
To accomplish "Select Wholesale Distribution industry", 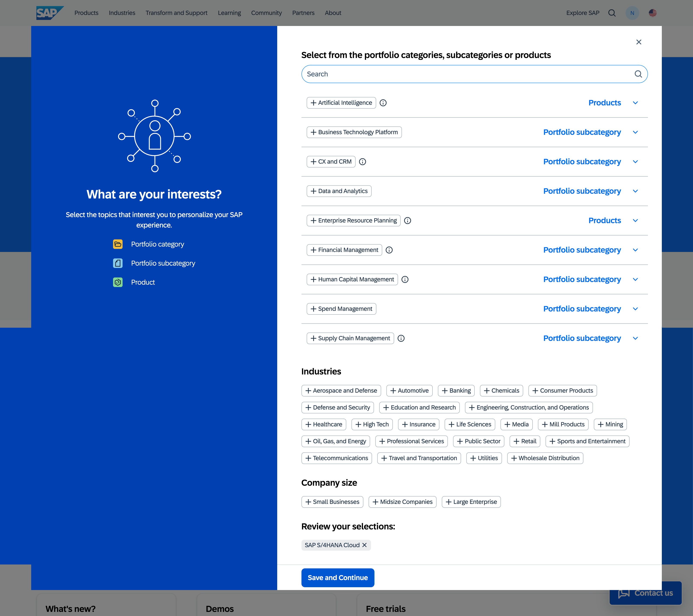I will click(x=545, y=458).
